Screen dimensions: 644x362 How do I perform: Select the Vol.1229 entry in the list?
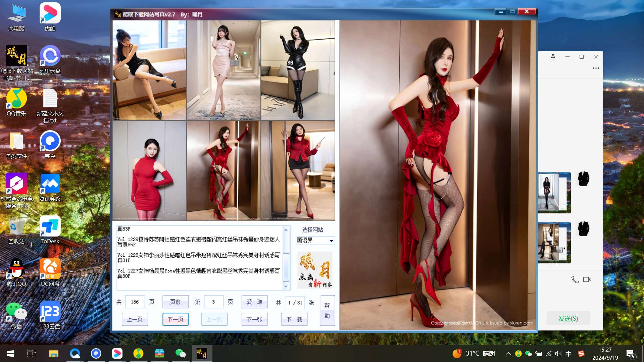(x=198, y=242)
